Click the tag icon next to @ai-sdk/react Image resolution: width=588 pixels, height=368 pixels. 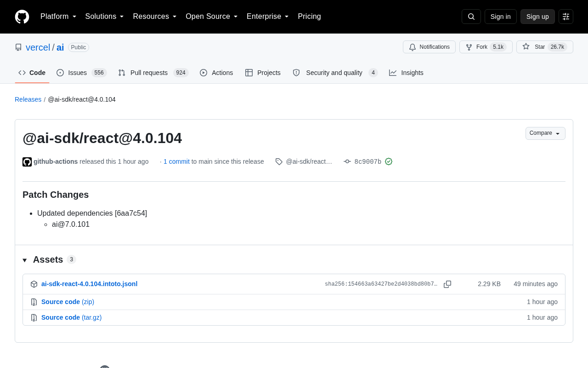tap(279, 161)
